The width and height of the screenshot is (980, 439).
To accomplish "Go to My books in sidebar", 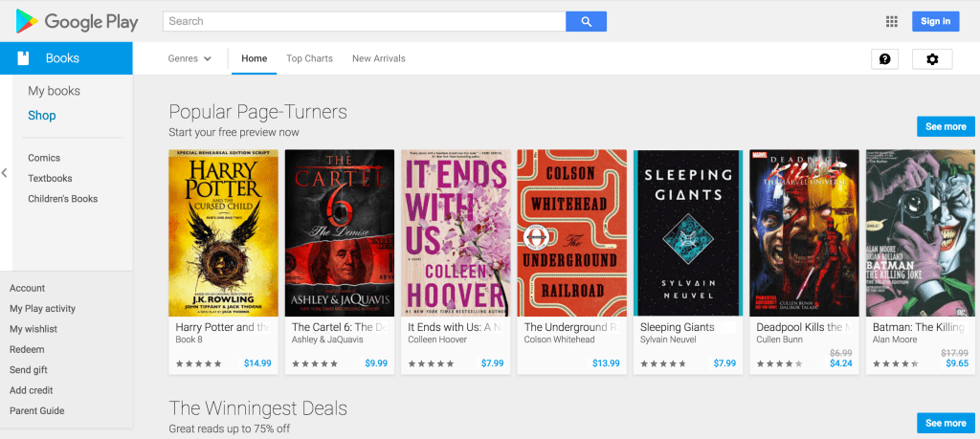I will (x=54, y=91).
